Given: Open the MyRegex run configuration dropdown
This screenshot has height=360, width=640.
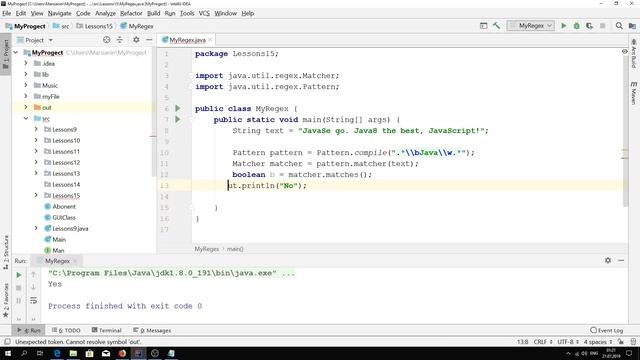Looking at the screenshot, I should coord(531,26).
